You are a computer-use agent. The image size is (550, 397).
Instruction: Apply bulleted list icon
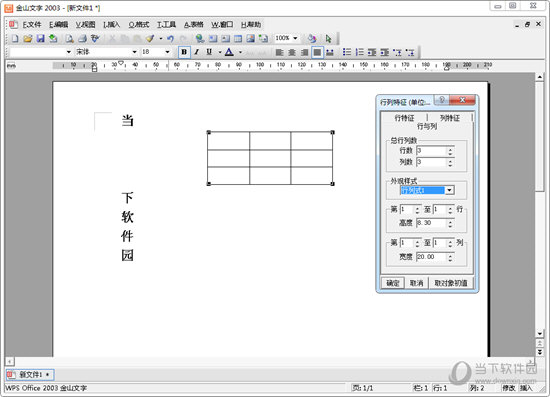click(347, 52)
